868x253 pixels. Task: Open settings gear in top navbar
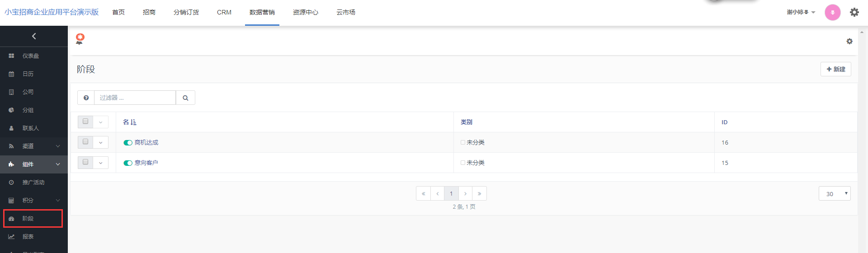[854, 12]
